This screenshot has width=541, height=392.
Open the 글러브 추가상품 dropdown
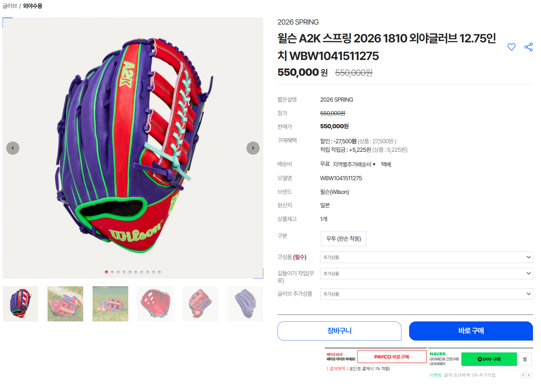click(x=426, y=294)
